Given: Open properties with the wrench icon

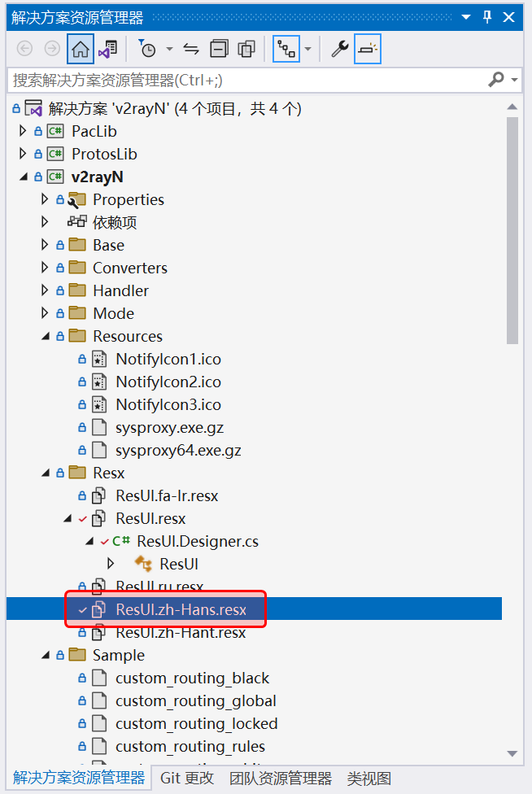Looking at the screenshot, I should (340, 49).
